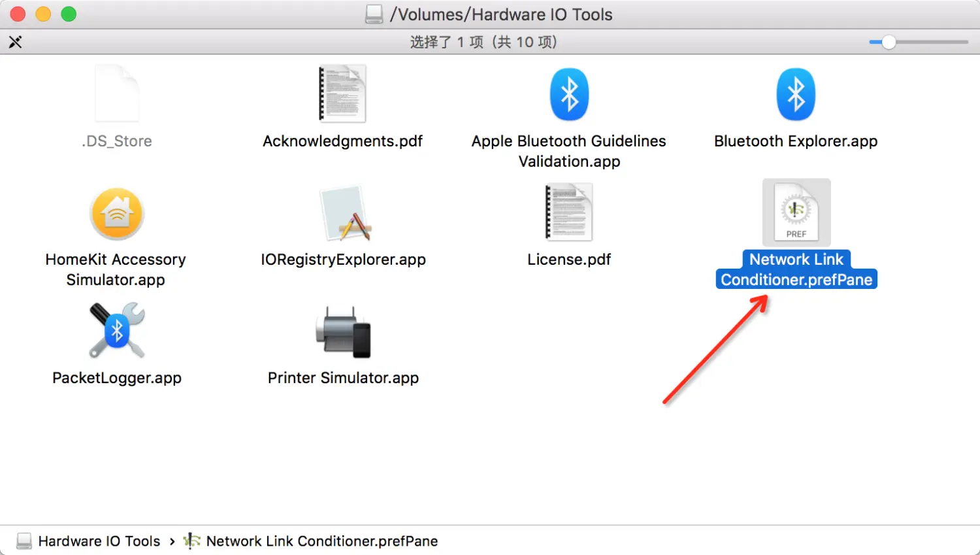
Task: Click Network Link Conditioner.prefPane path text
Action: pos(322,541)
